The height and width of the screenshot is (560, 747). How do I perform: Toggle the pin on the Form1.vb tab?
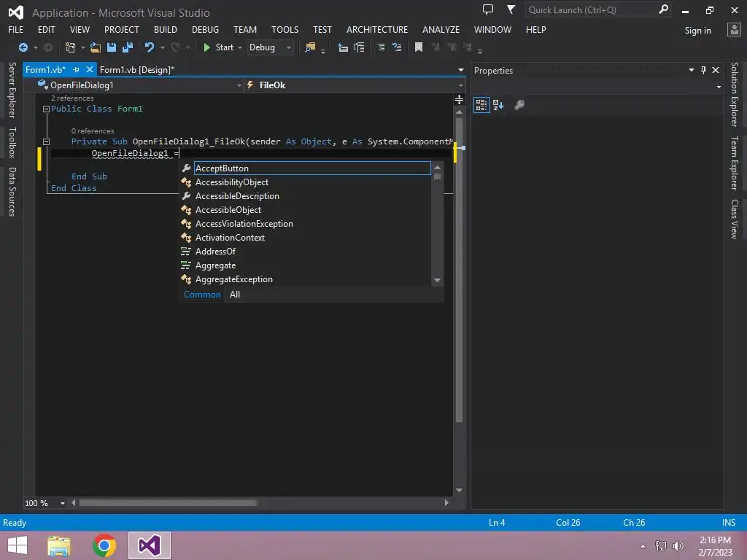pos(76,69)
